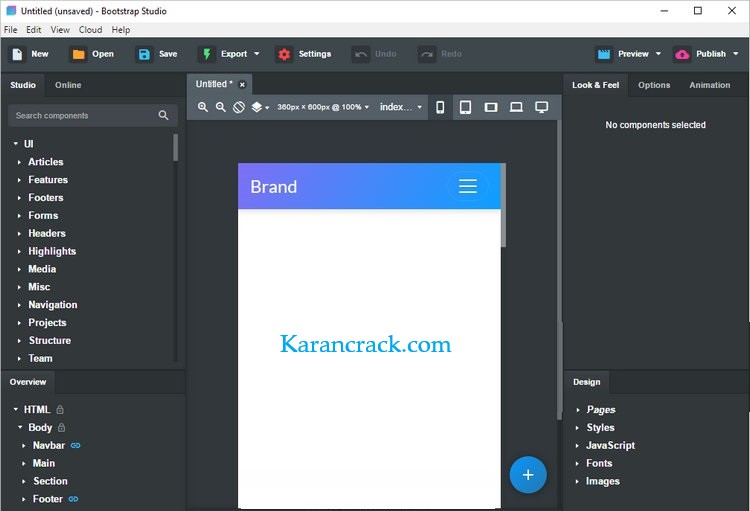The height and width of the screenshot is (511, 750).
Task: Expand the Styles group in Design
Action: coord(577,428)
